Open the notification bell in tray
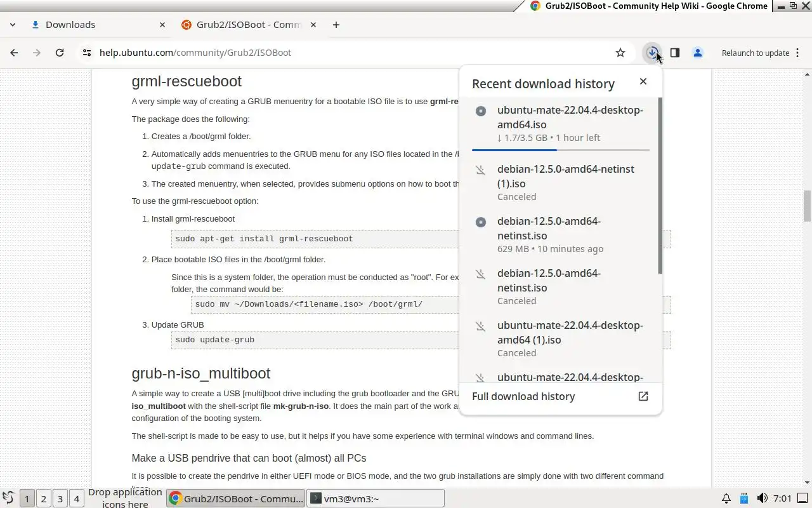 click(726, 498)
